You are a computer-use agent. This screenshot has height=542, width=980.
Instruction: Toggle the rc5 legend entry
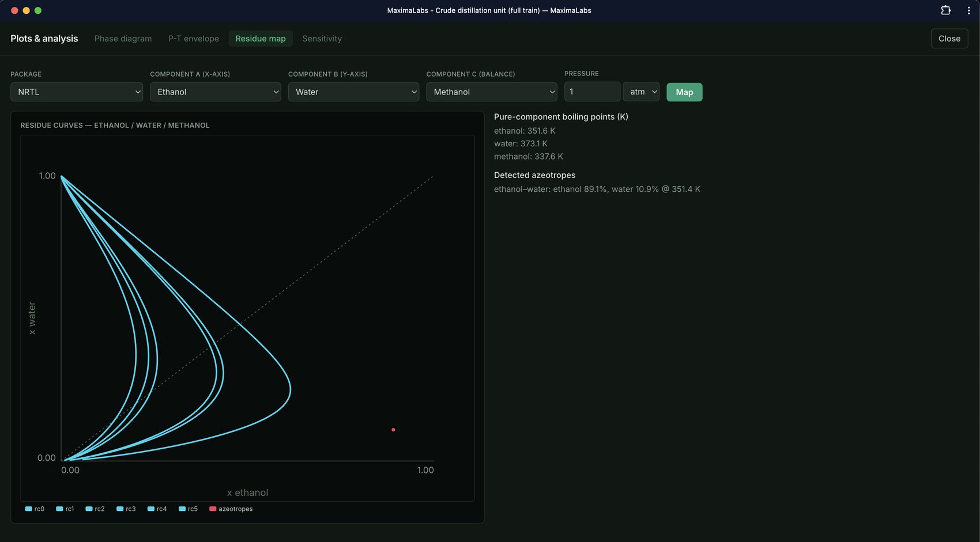pos(188,509)
